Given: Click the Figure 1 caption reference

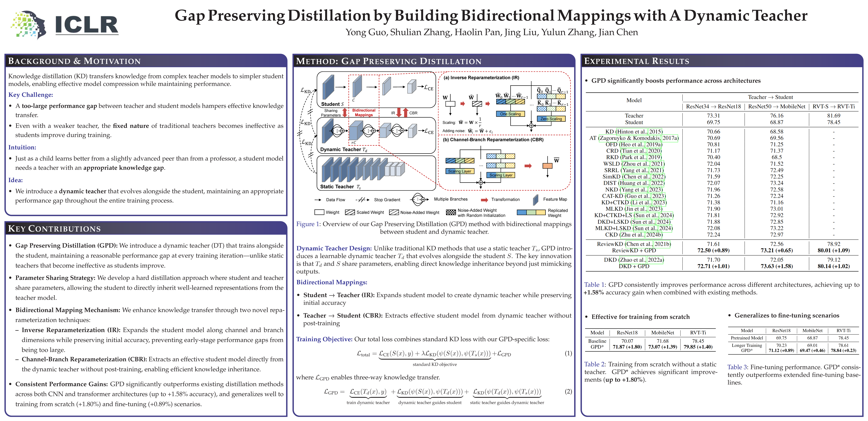Looking at the screenshot, I should click(308, 224).
